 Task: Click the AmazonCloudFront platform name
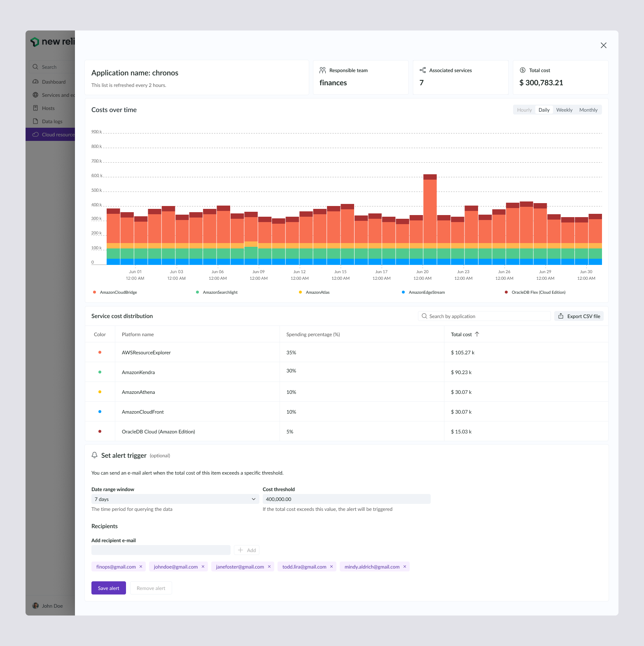(143, 412)
